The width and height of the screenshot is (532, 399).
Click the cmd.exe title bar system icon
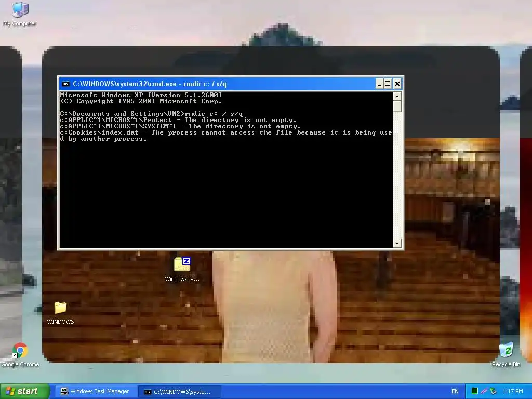pos(66,84)
